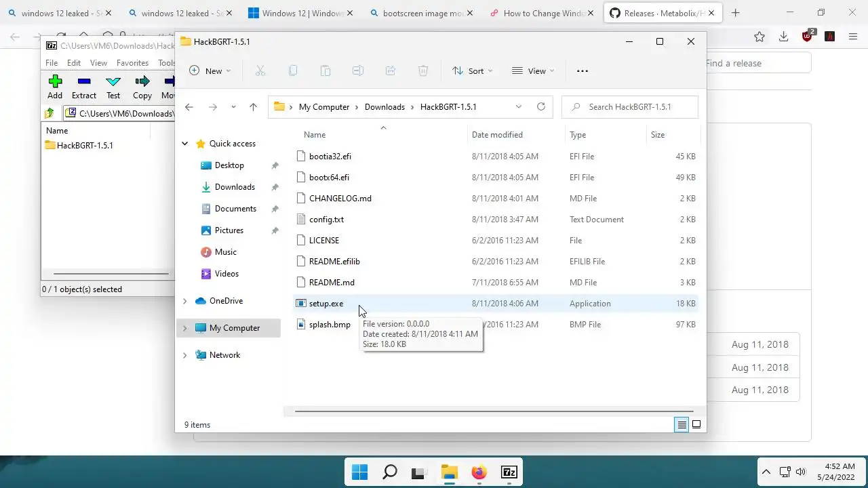Collapse Quick access tree node
The width and height of the screenshot is (868, 488).
pos(184,144)
